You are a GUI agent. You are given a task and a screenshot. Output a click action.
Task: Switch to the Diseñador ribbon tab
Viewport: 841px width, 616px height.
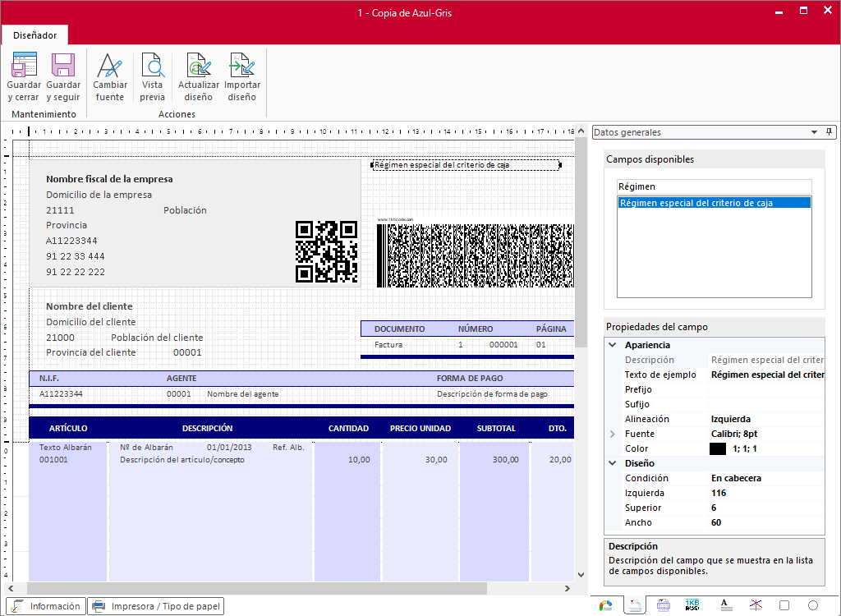pyautogui.click(x=34, y=35)
